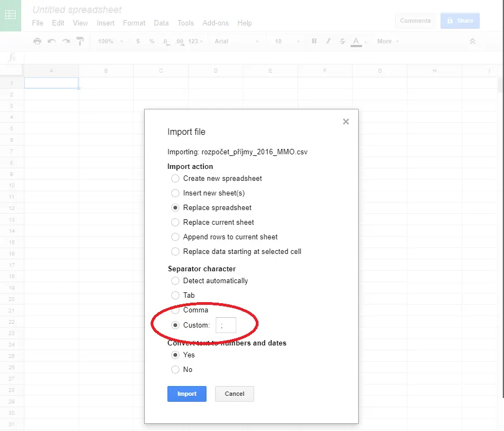Image resolution: width=504 pixels, height=431 pixels.
Task: Click the Import button
Action: pyautogui.click(x=186, y=394)
